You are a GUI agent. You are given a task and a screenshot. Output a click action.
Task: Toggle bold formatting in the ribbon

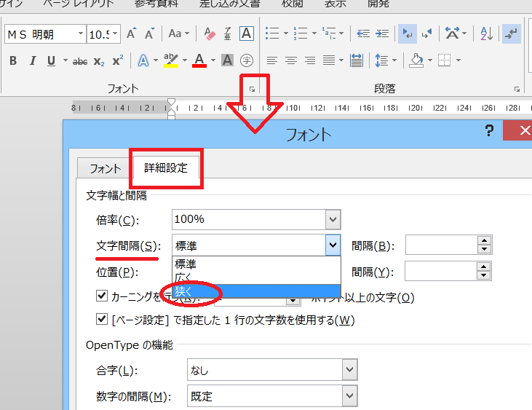[x=13, y=61]
